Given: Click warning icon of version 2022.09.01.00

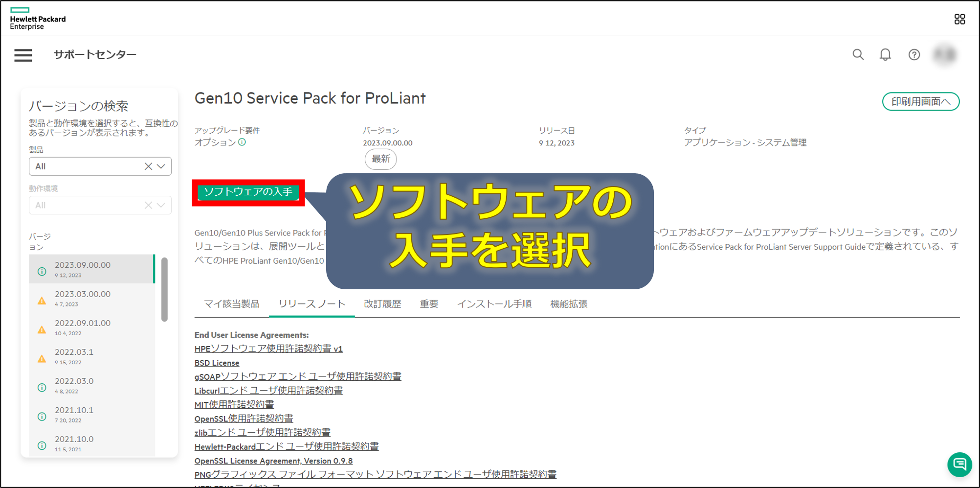Looking at the screenshot, I should (42, 329).
